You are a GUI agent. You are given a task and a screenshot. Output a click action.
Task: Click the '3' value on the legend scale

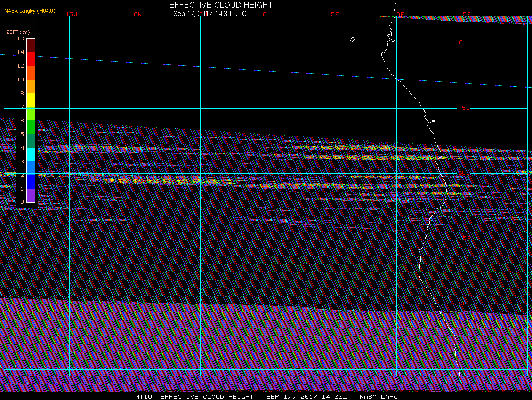click(x=22, y=161)
